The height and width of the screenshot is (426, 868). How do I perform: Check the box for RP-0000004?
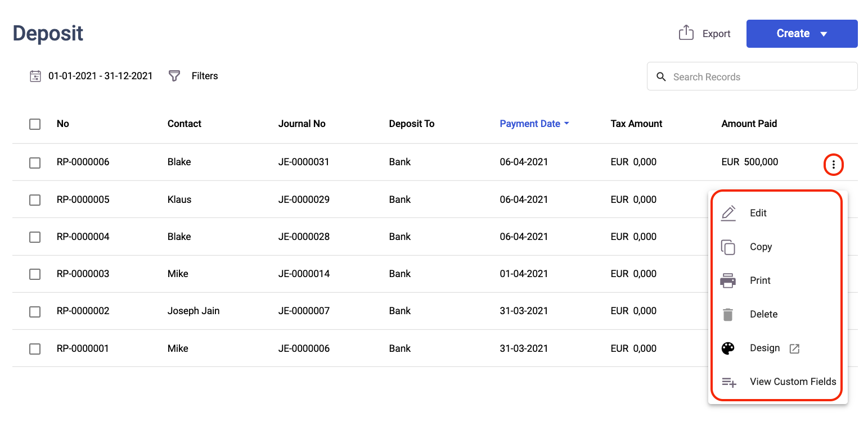(x=35, y=237)
